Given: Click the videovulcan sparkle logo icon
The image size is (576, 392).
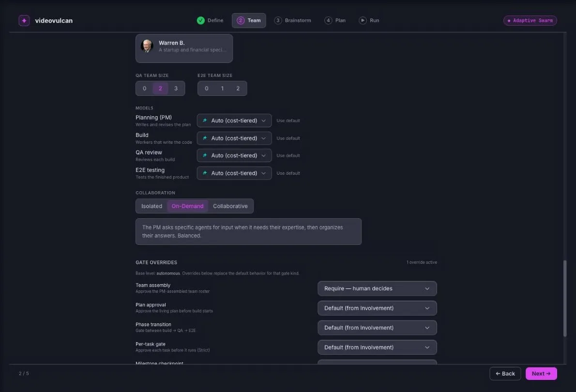Looking at the screenshot, I should [24, 21].
